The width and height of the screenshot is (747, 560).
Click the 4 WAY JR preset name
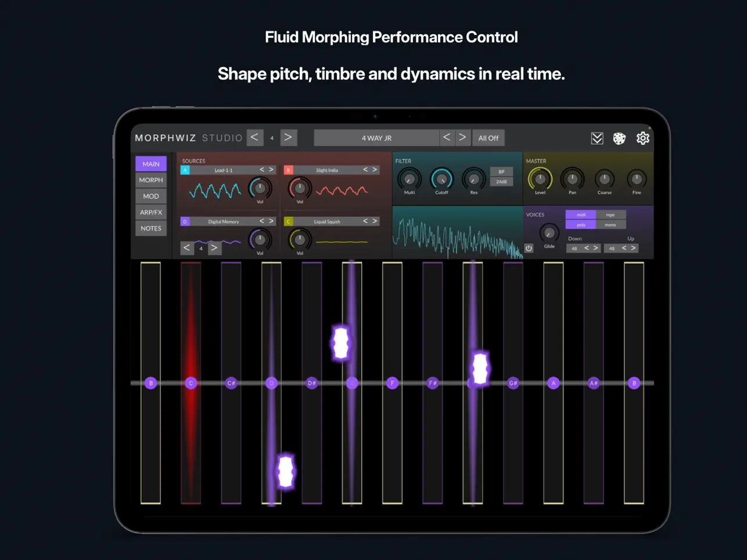pyautogui.click(x=376, y=138)
